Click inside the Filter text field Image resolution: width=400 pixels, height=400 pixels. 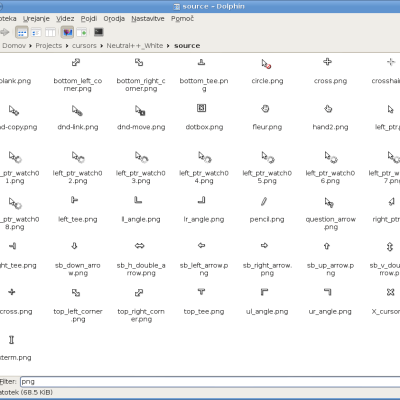[x=210, y=382]
